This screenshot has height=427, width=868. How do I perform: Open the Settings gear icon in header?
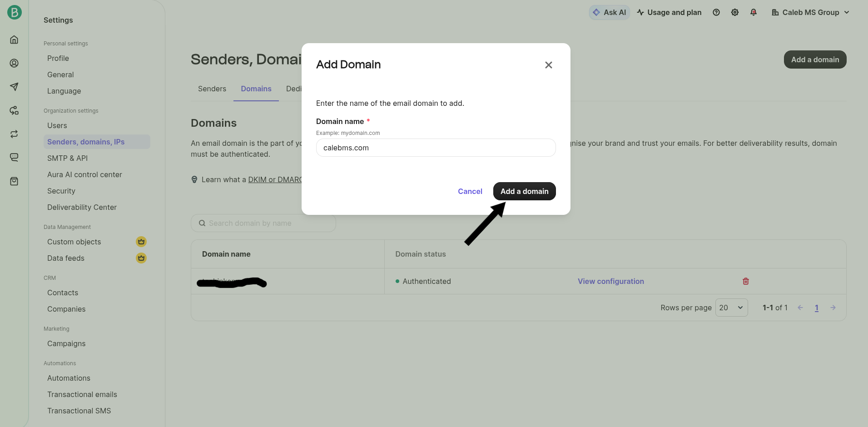coord(735,12)
